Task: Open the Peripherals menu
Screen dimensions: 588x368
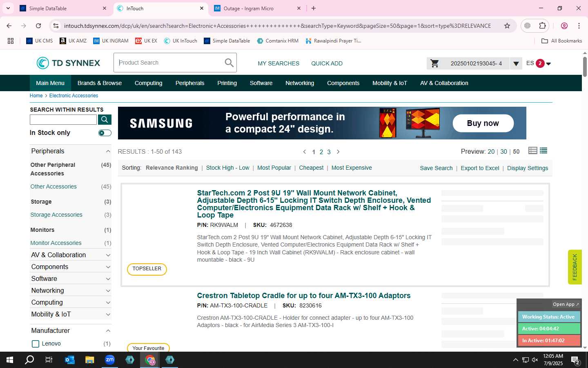Action: coord(190,83)
